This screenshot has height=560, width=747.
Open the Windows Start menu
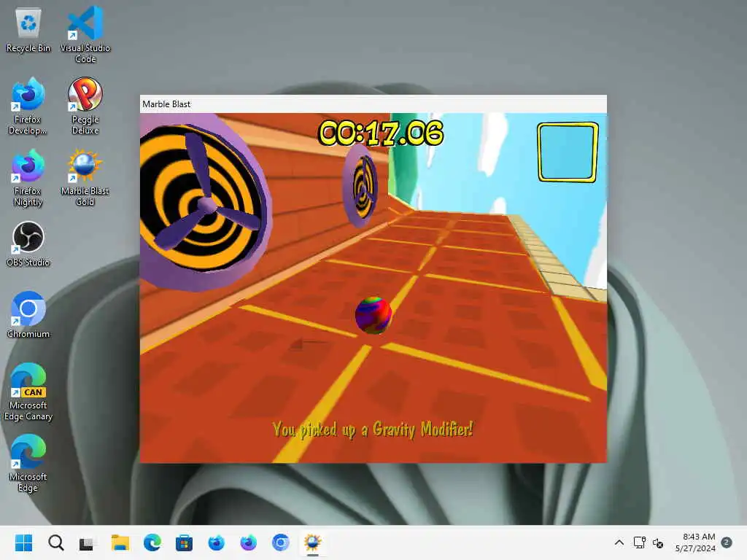(23, 542)
